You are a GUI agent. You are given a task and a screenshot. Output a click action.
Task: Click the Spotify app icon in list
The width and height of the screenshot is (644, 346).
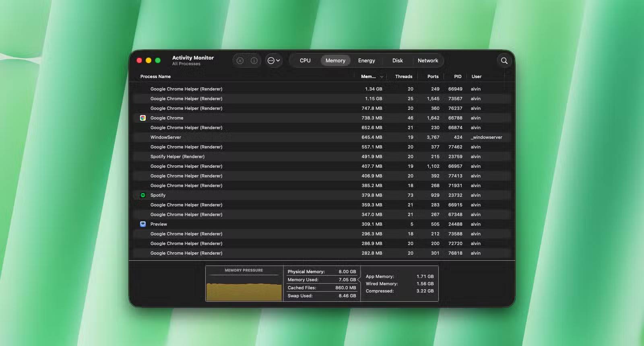click(143, 195)
